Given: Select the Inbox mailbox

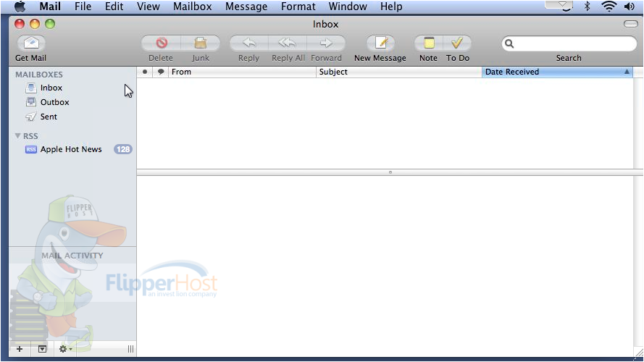Looking at the screenshot, I should click(x=51, y=88).
